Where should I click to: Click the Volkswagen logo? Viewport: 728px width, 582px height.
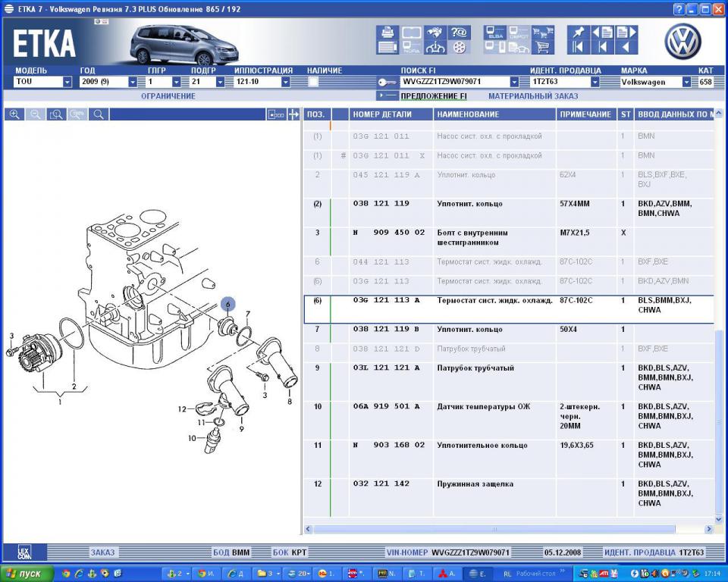point(682,41)
